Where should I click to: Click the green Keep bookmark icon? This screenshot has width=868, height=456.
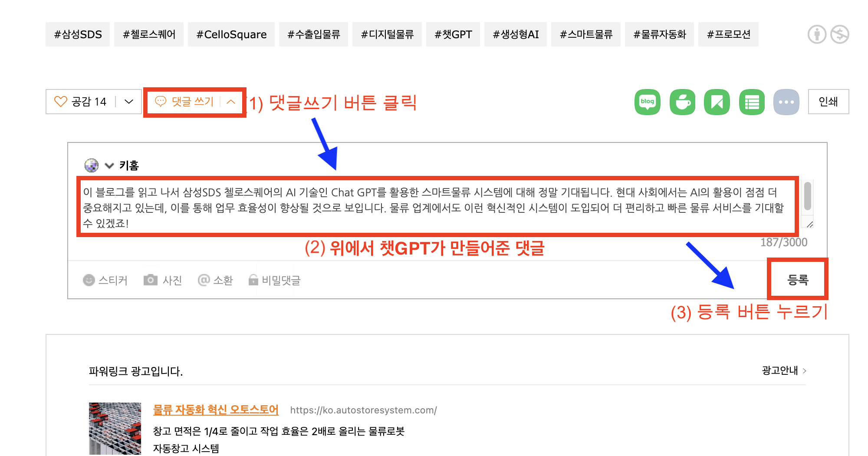tap(717, 102)
